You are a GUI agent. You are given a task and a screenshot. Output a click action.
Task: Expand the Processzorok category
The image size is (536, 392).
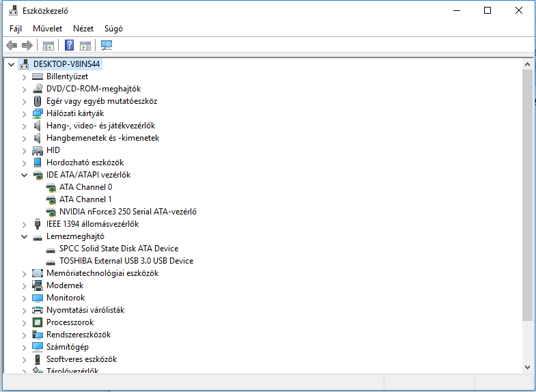pos(25,323)
